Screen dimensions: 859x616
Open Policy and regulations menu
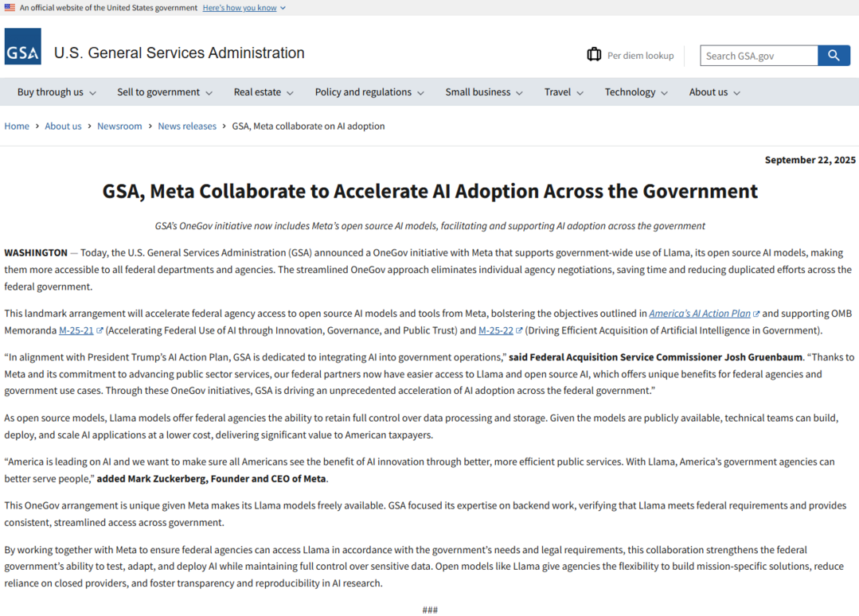[369, 92]
